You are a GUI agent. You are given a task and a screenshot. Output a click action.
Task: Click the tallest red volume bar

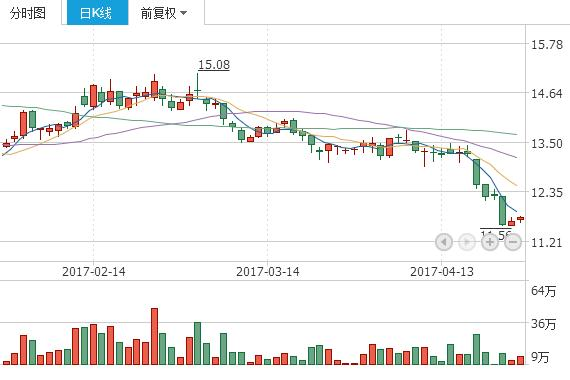click(154, 336)
